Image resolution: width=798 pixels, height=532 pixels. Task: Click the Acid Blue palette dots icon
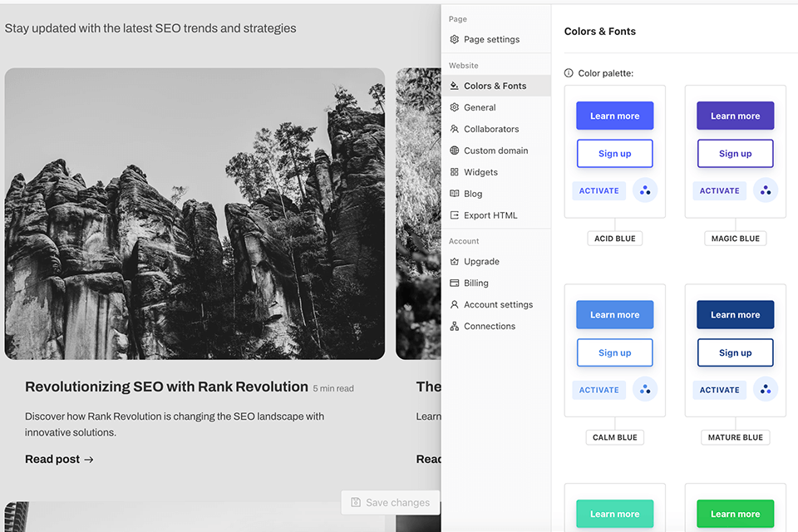coord(645,190)
